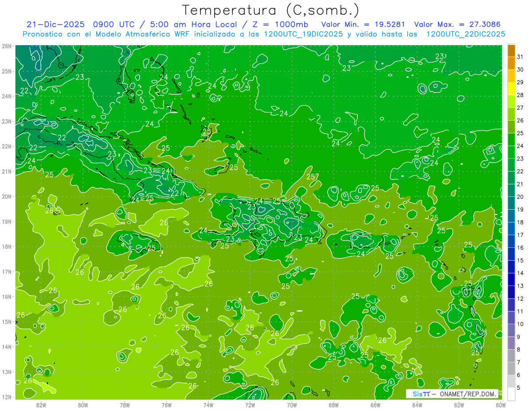Viewport: 532px width, 411px height.
Task: Click the 20 value on the color scale
Action: [520, 197]
